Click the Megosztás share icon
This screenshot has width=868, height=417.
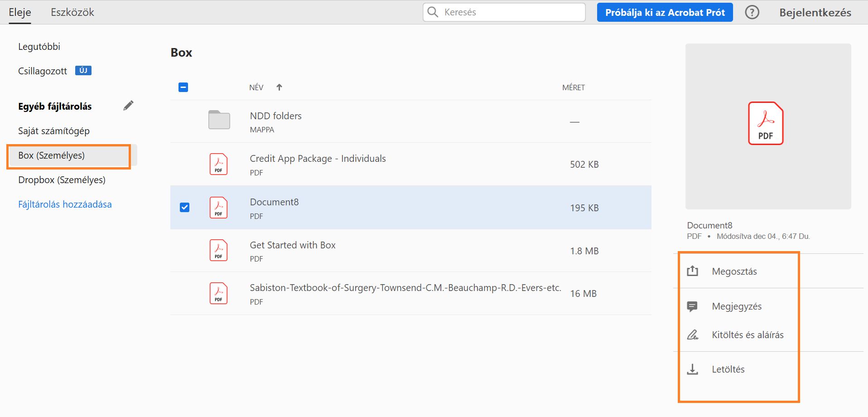coord(693,271)
